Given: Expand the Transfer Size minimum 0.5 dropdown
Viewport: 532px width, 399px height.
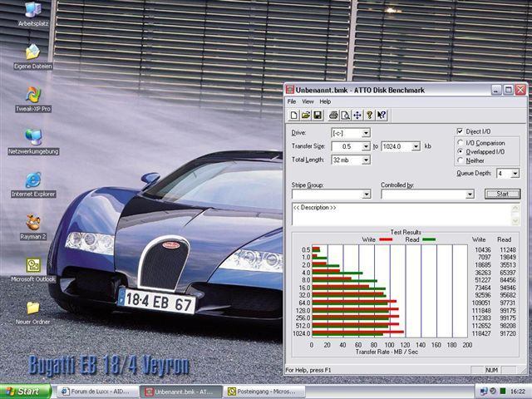Looking at the screenshot, I should point(366,146).
